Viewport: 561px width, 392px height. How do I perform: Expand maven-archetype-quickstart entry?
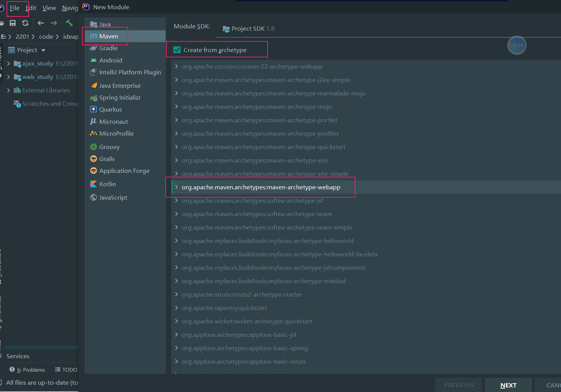pos(176,147)
